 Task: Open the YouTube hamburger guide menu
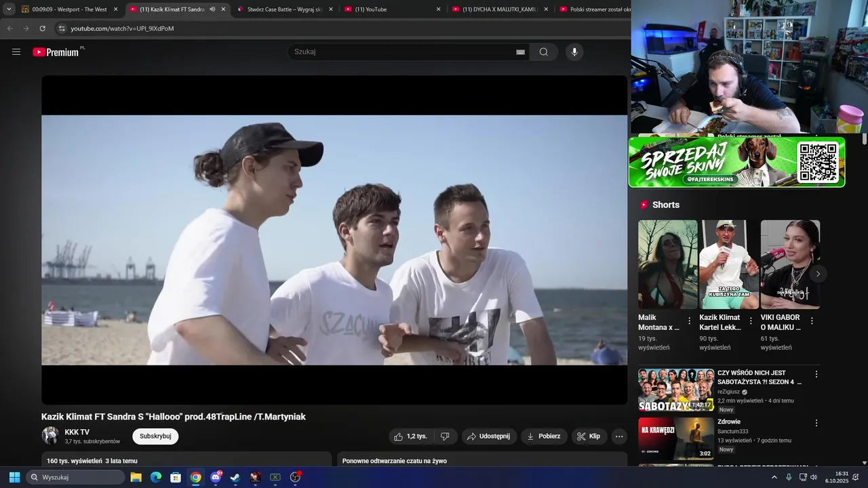(16, 52)
